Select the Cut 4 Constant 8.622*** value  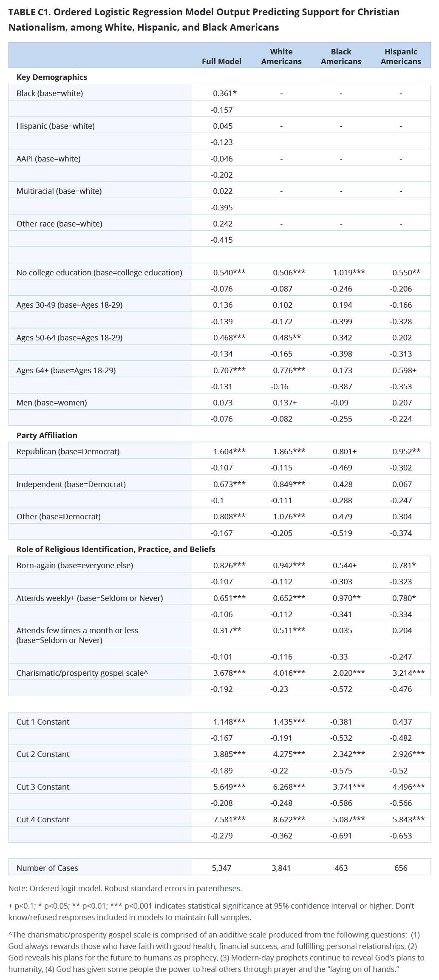pyautogui.click(x=289, y=819)
